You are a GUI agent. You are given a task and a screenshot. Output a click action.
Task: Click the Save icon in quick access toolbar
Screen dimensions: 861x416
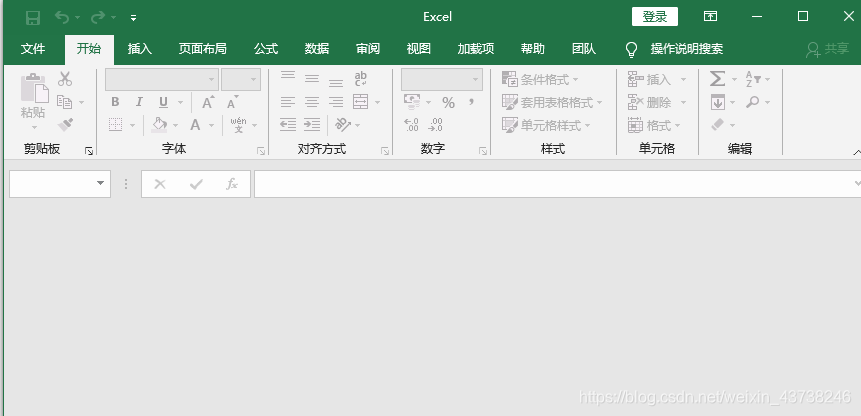click(33, 18)
